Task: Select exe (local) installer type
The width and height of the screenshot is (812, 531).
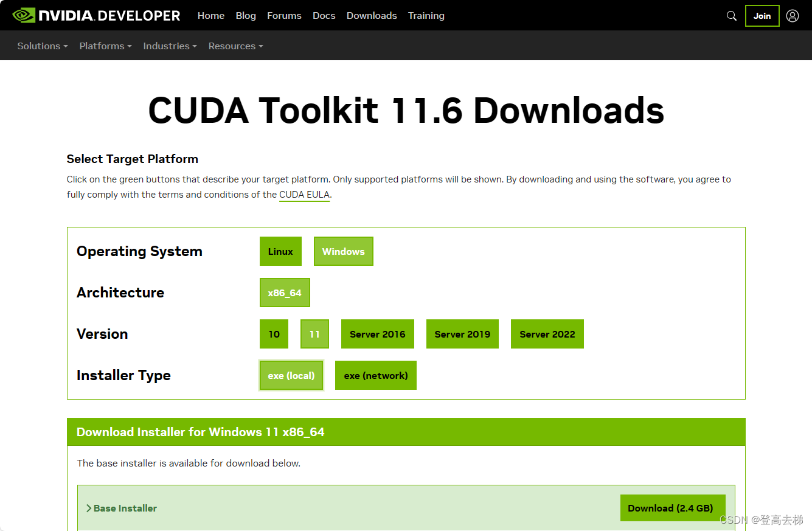Action: 291,375
